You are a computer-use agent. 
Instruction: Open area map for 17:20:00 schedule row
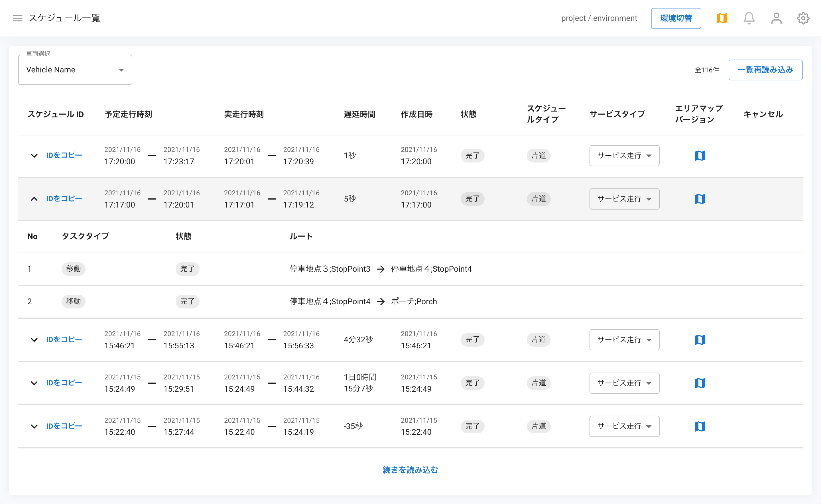click(700, 155)
